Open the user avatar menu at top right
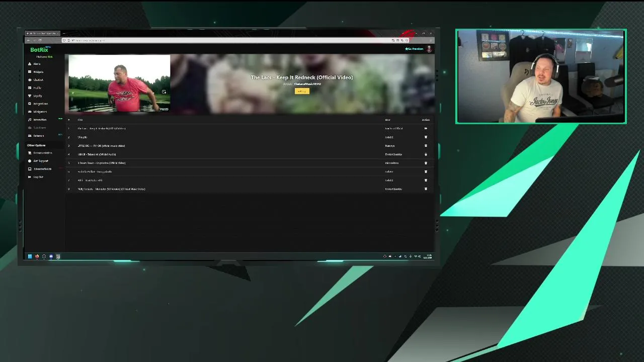The width and height of the screenshot is (644, 362). [429, 49]
